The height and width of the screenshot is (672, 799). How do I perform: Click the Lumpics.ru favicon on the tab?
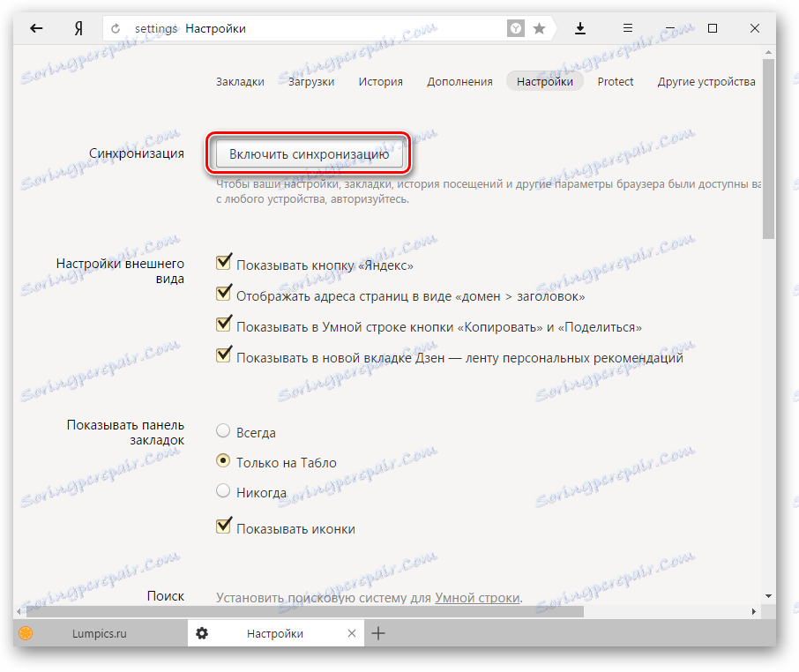point(27,633)
